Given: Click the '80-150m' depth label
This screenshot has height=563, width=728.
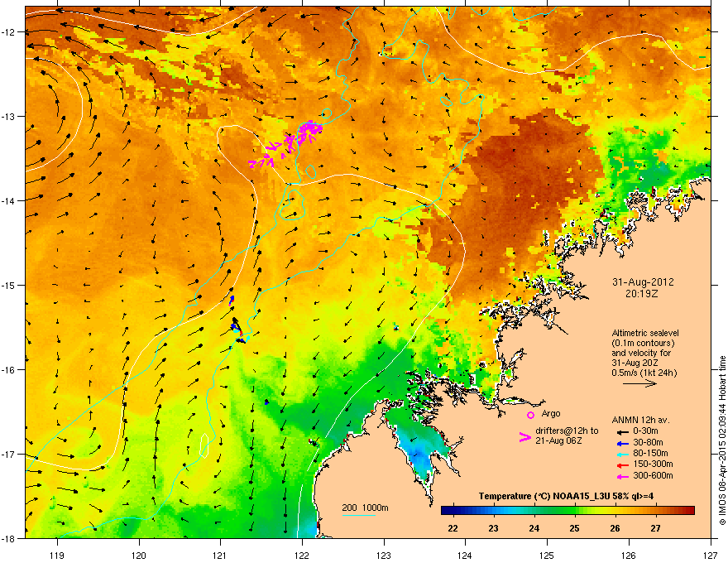Looking at the screenshot, I should (650, 453).
